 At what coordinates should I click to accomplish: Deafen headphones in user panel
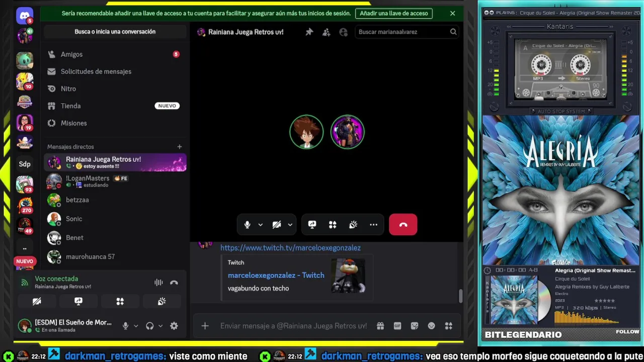(149, 326)
